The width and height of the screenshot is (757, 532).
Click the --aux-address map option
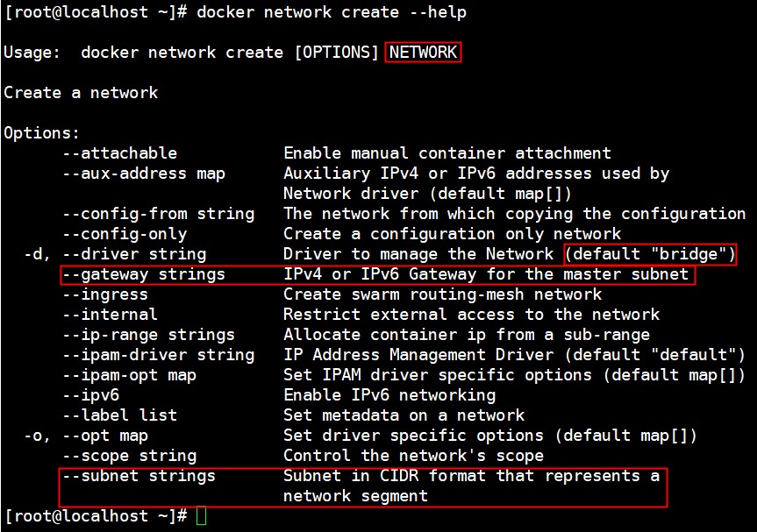coord(144,174)
